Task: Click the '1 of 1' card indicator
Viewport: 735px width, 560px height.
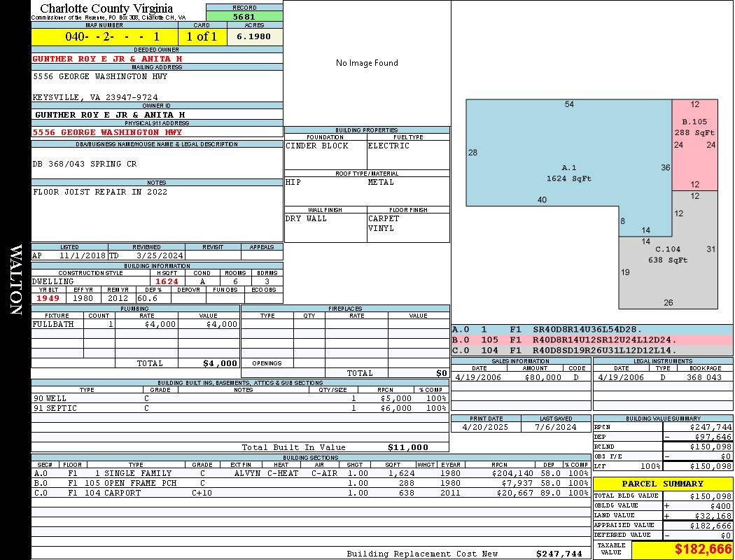Action: tap(202, 36)
